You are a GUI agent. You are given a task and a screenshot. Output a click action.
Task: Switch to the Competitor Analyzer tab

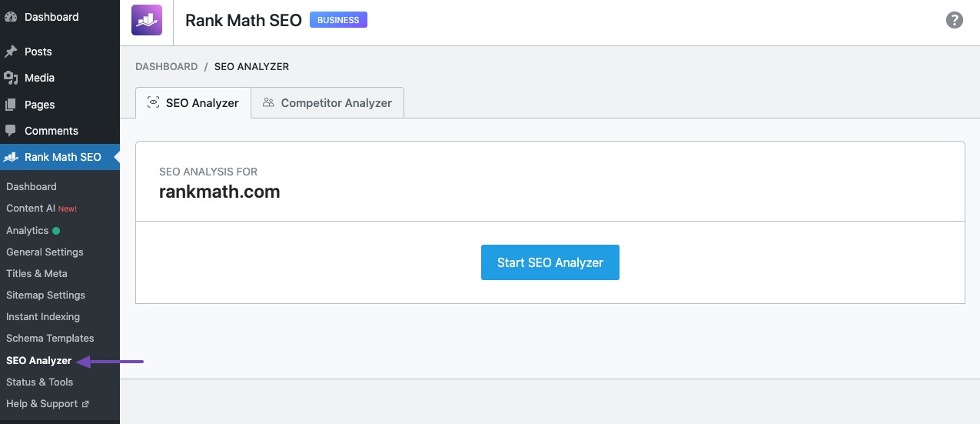(x=327, y=102)
